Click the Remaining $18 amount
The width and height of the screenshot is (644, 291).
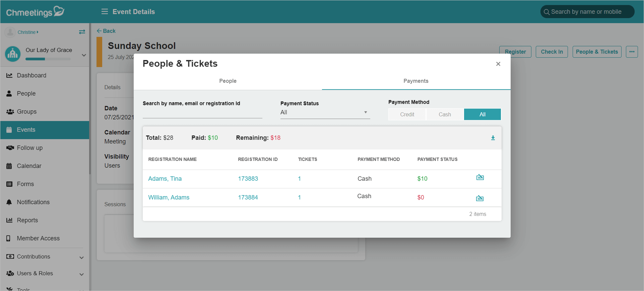click(275, 138)
